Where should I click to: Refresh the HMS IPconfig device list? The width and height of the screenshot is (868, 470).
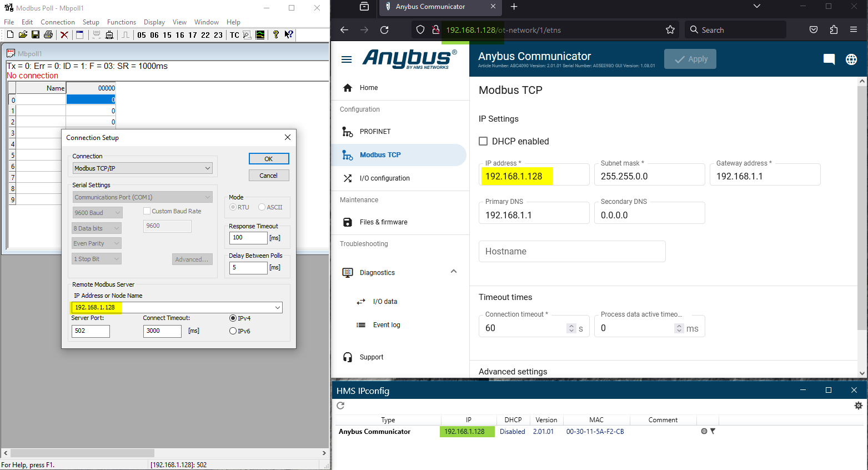tap(340, 406)
